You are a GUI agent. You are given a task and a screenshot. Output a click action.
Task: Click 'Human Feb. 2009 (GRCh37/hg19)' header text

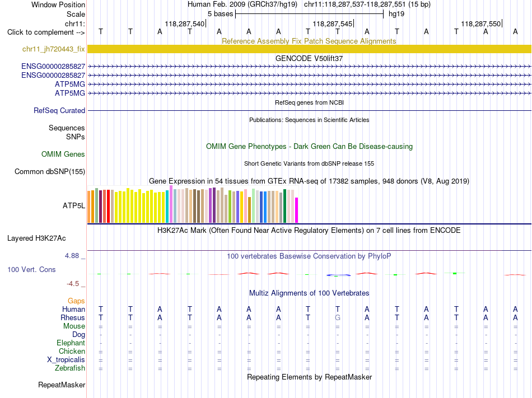242,4
